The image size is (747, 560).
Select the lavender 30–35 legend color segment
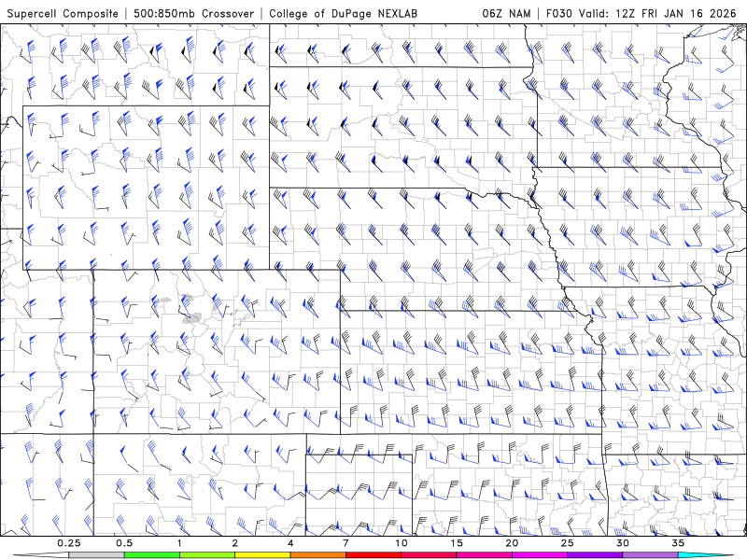(650, 555)
